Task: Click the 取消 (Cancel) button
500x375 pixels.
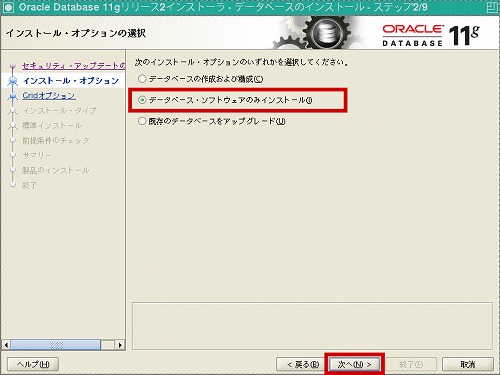Action: click(468, 364)
